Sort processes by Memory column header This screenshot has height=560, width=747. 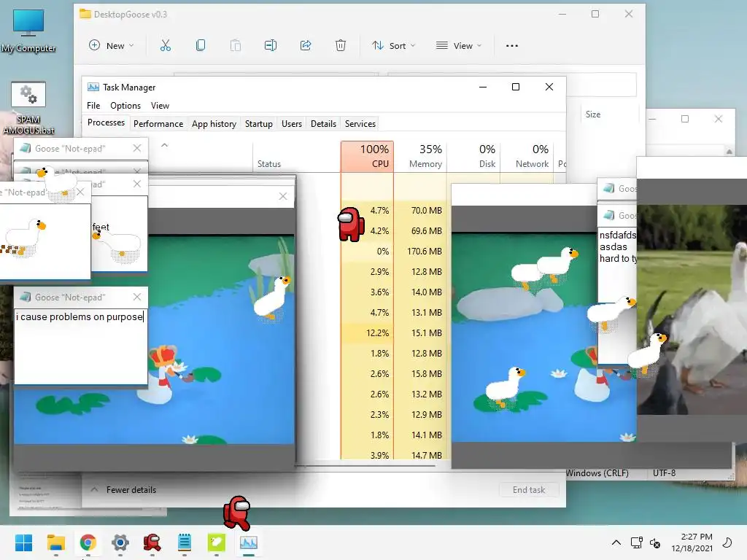pyautogui.click(x=420, y=156)
